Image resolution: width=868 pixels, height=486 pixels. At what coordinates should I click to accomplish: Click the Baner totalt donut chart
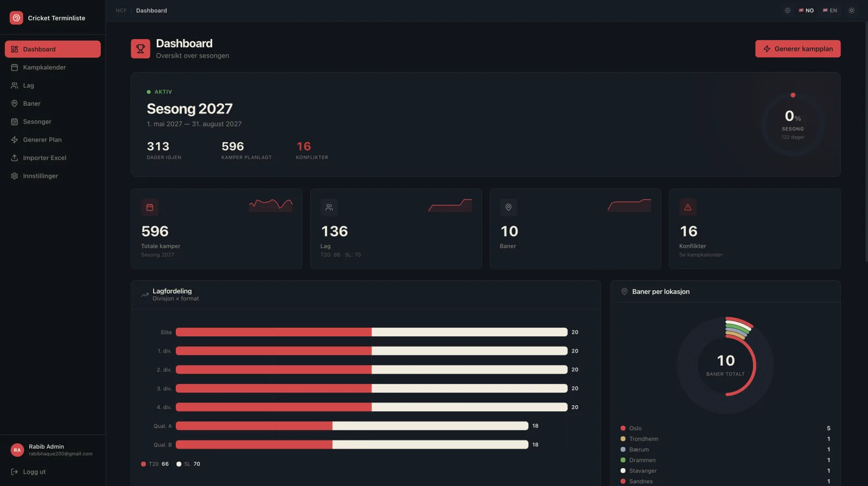[x=725, y=364]
